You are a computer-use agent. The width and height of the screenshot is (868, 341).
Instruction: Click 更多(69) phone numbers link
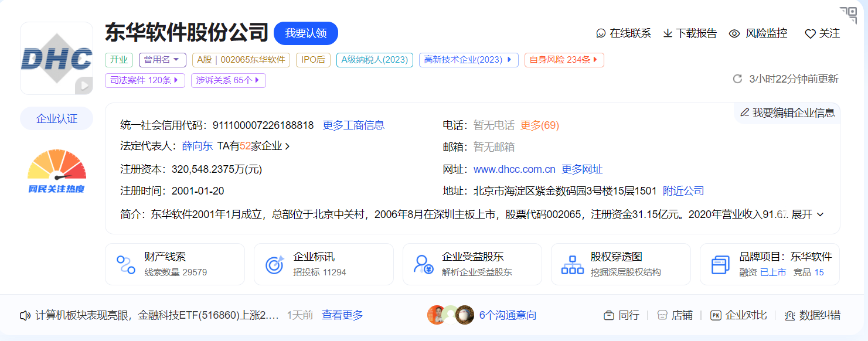540,125
